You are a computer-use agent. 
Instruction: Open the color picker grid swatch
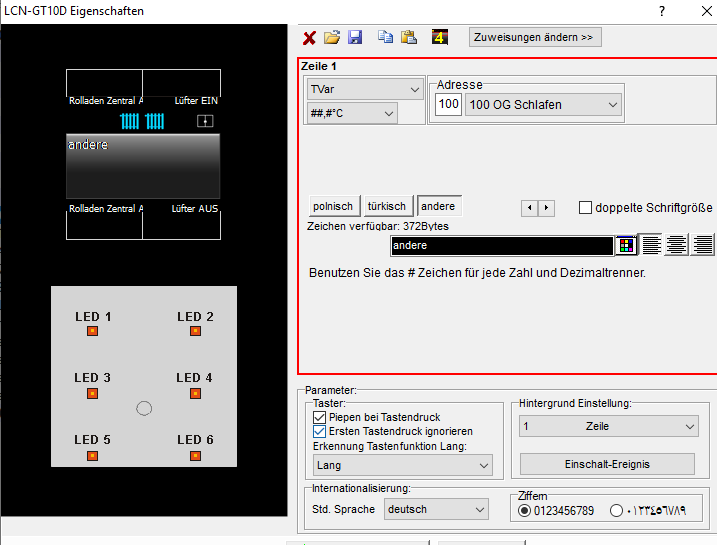[626, 245]
